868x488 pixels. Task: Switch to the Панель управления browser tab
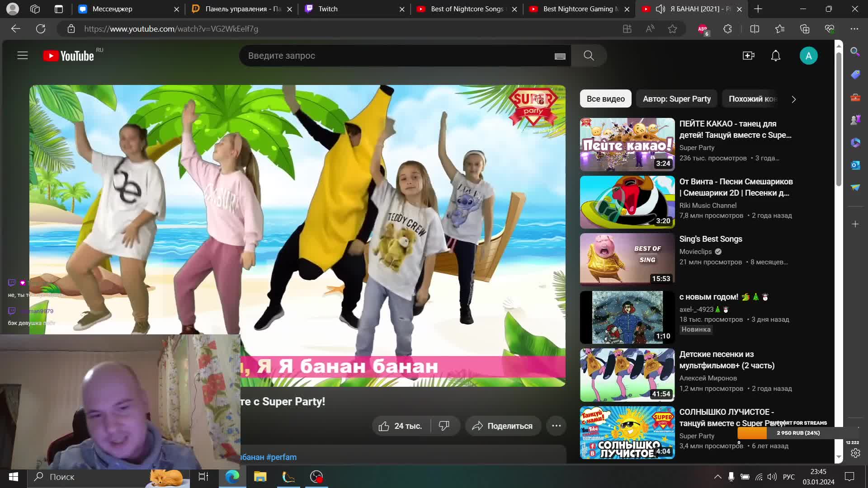[241, 9]
